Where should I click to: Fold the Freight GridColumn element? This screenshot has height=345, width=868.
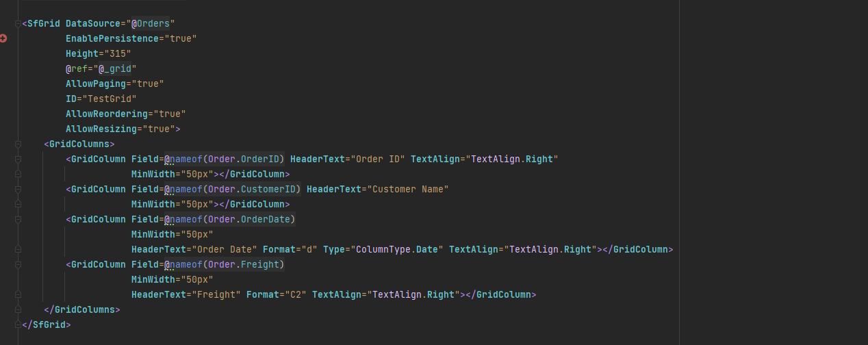[x=18, y=265]
